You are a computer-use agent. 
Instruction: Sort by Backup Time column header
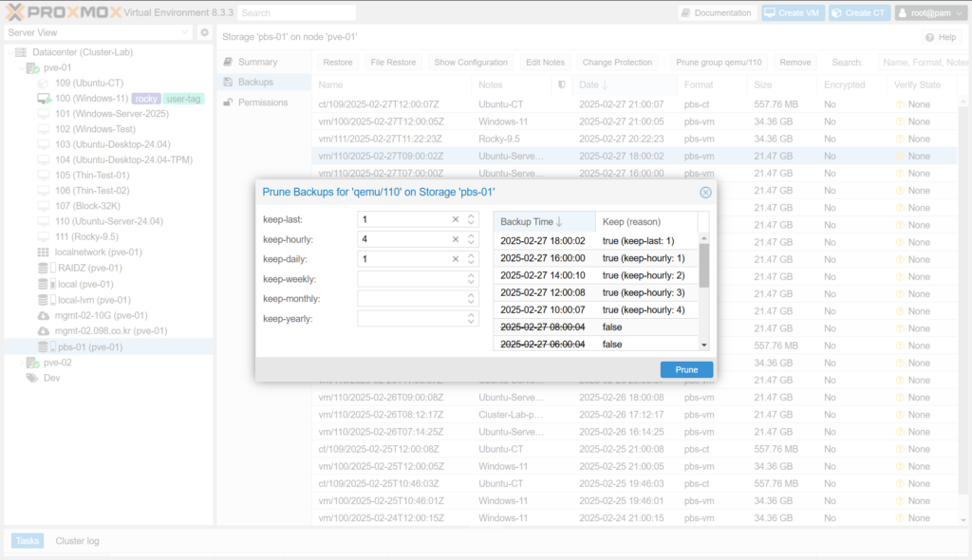(532, 221)
